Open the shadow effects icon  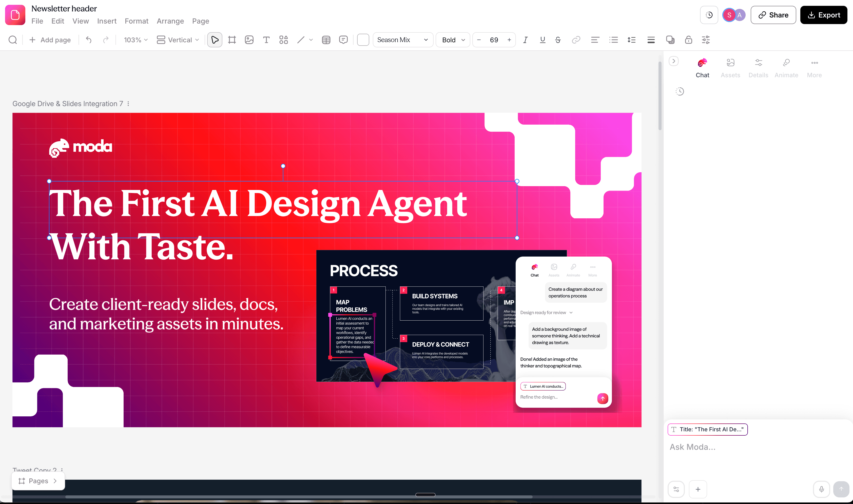tap(670, 40)
